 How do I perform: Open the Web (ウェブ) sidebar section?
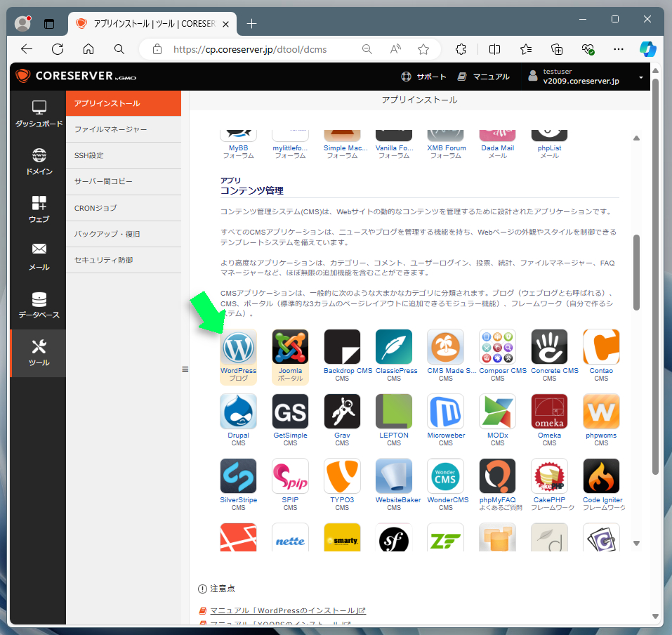click(39, 209)
